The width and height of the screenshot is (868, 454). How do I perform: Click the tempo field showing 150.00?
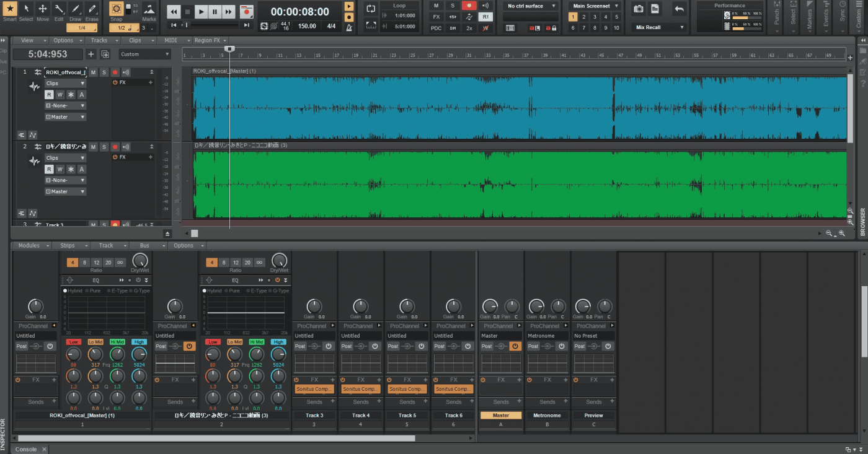(307, 26)
